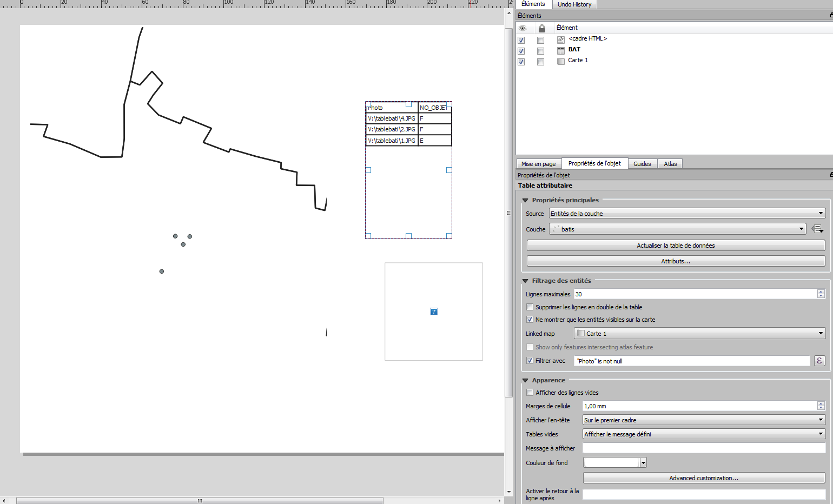The width and height of the screenshot is (833, 504).
Task: Click the canvas scroll left arrow
Action: pyautogui.click(x=4, y=501)
